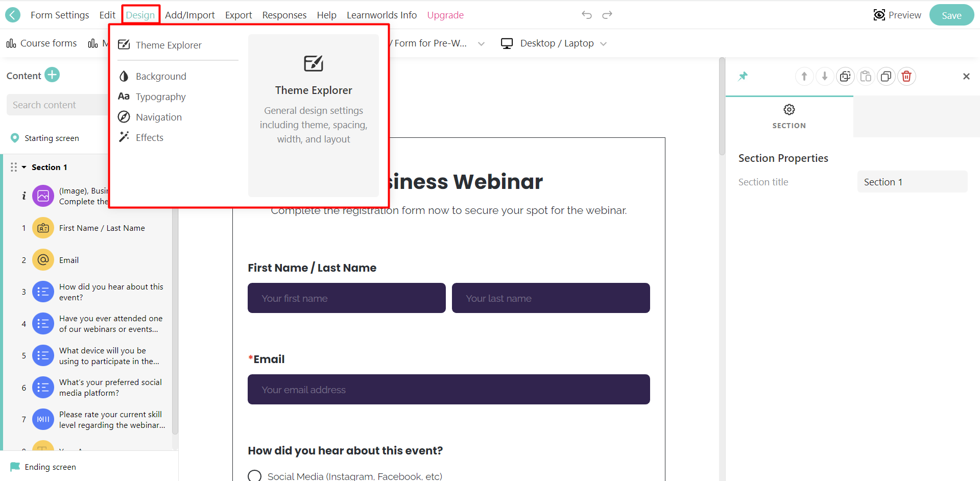
Task: Open the Design menu
Action: click(140, 15)
